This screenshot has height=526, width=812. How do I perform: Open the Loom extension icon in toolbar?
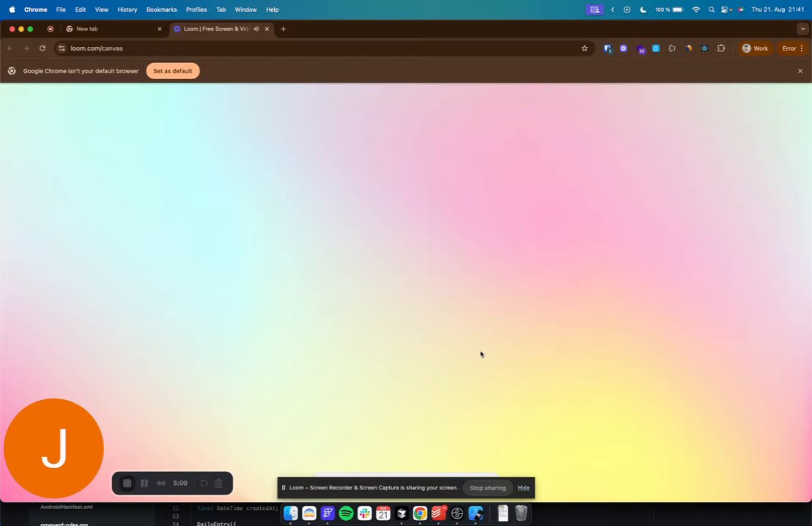click(624, 48)
